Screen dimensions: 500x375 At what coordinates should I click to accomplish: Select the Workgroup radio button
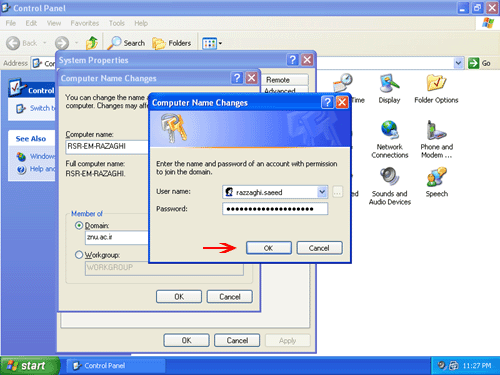point(79,255)
